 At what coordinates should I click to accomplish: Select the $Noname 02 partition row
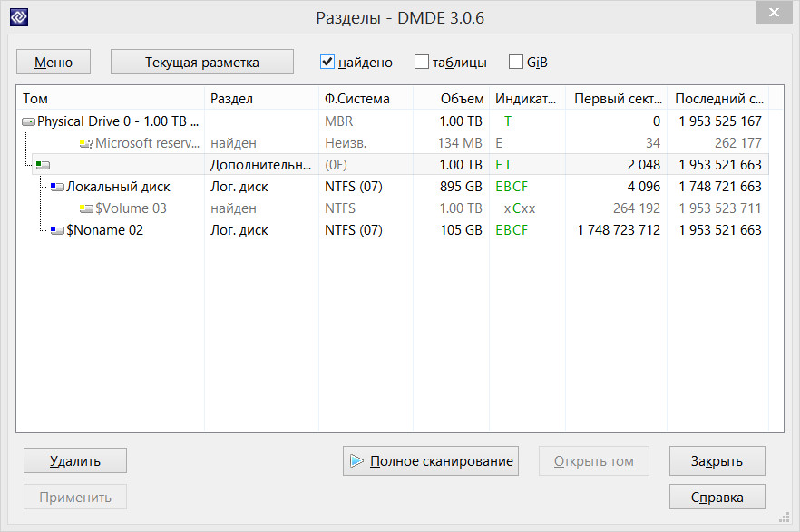(104, 230)
